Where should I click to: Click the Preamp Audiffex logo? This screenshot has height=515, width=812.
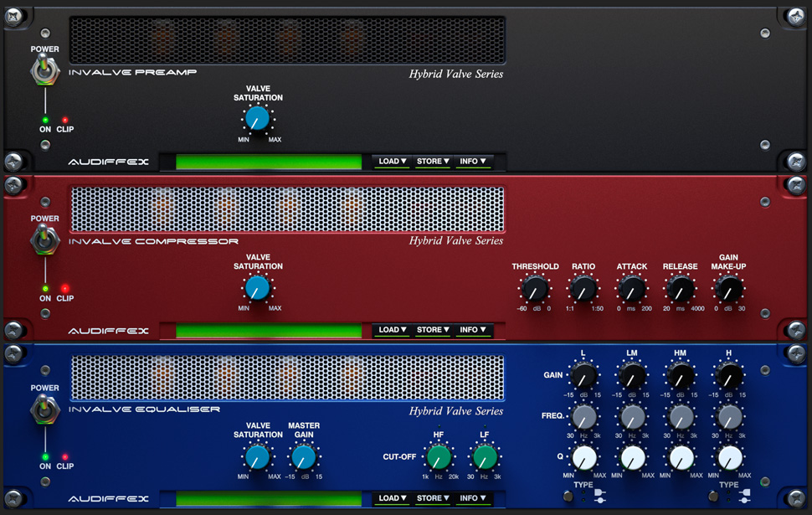[x=108, y=162]
